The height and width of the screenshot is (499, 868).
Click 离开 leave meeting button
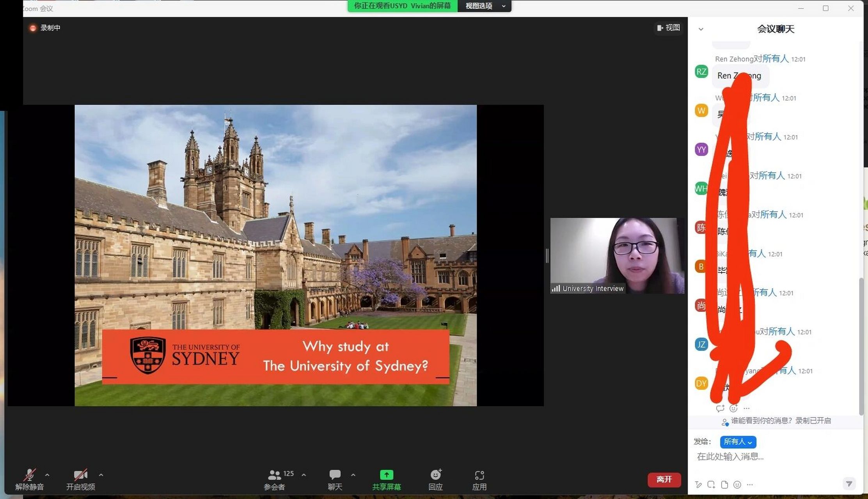(664, 480)
